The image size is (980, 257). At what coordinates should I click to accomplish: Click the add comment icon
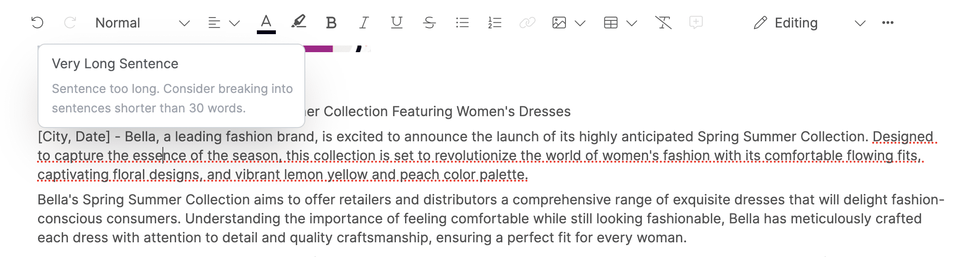(x=696, y=22)
